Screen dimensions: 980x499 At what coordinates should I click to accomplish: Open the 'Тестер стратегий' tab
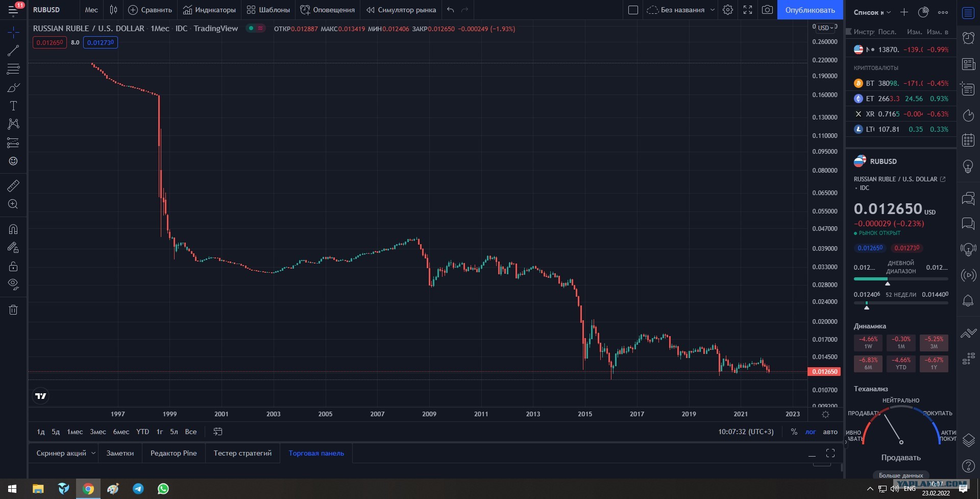[242, 453]
